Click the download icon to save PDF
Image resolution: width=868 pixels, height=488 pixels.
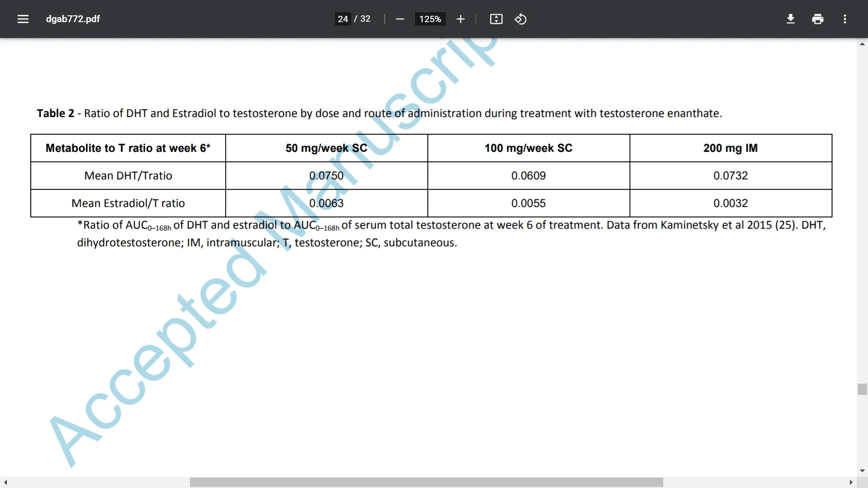[x=791, y=19]
